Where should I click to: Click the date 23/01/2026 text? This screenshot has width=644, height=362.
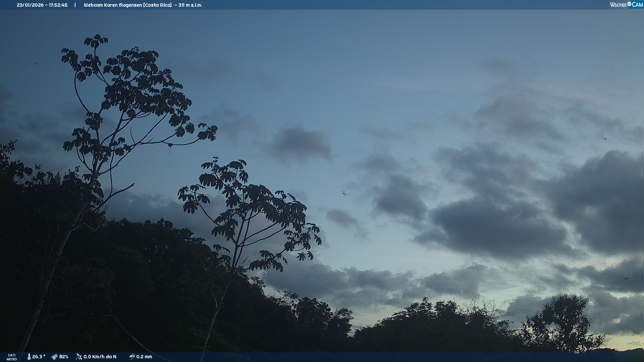point(30,5)
